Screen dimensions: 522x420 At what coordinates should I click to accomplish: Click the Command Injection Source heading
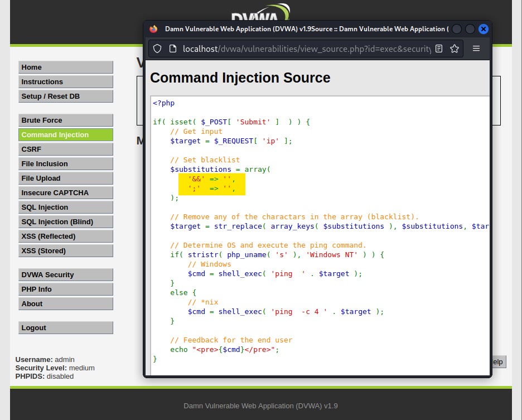[240, 78]
